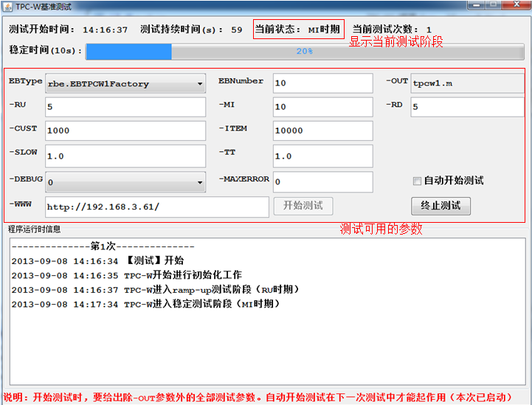Click the -DEBUG label

(26, 179)
